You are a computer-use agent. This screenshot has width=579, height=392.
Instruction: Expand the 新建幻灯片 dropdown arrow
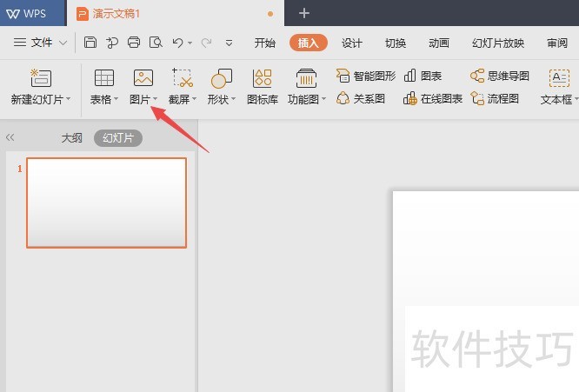(70, 100)
